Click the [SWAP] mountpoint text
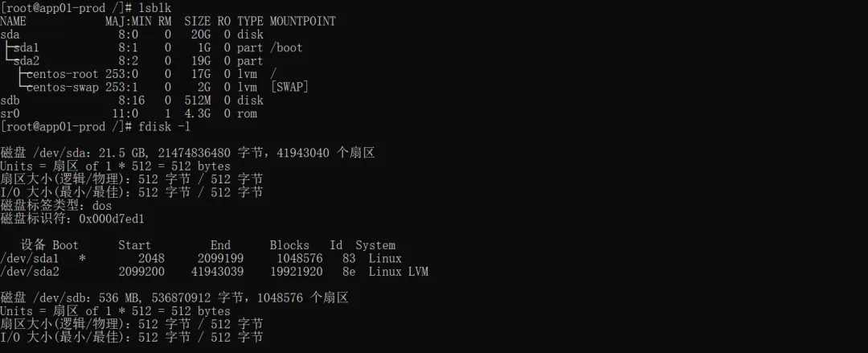This screenshot has width=868, height=353. [x=289, y=87]
